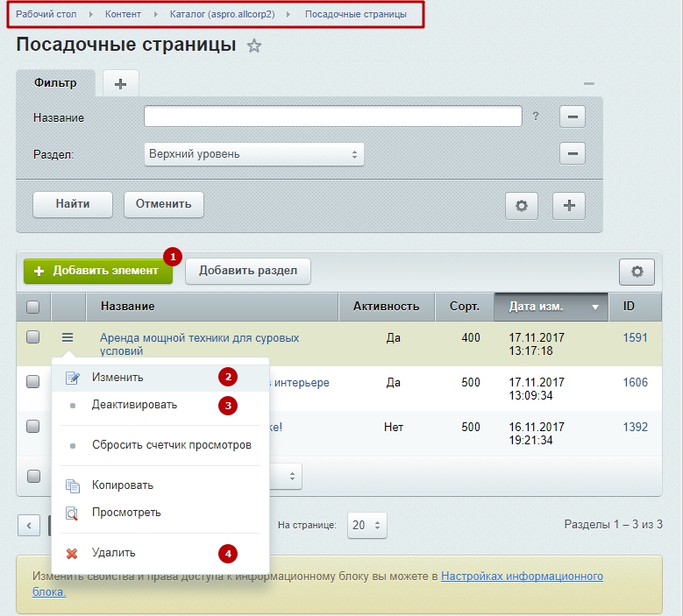Tick the select-all checkbox in header
The width and height of the screenshot is (683, 616).
tap(33, 307)
